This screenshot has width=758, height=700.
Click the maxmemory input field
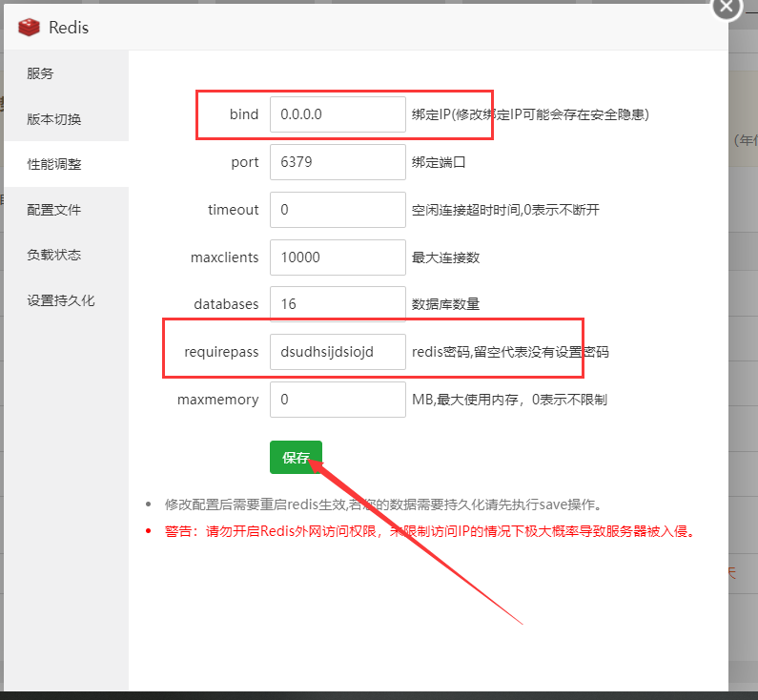click(x=338, y=400)
